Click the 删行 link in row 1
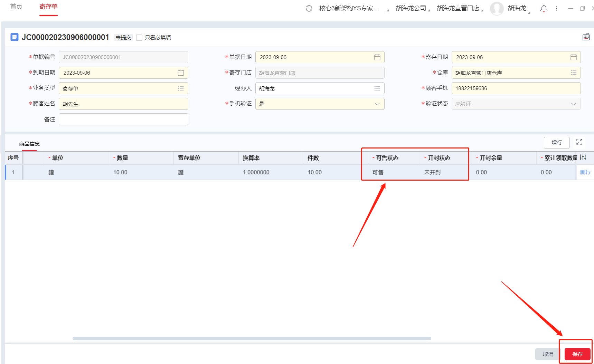Screen dimensions: 594x364 click(585, 172)
